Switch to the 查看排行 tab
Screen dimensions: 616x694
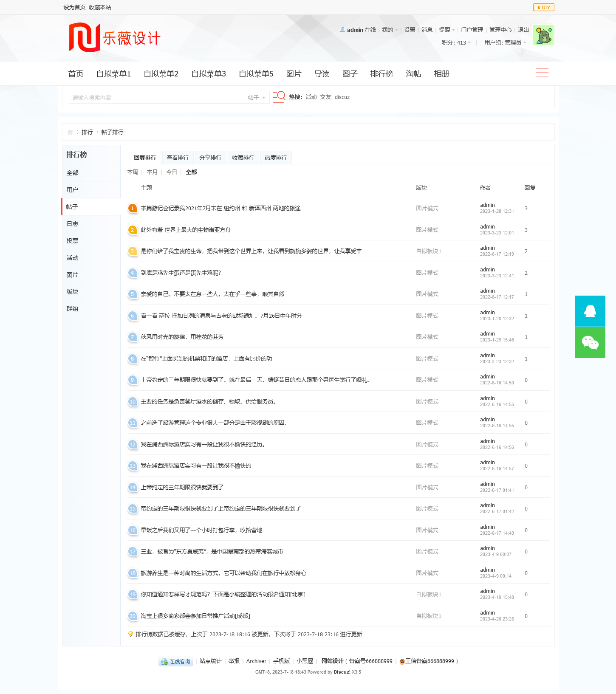pyautogui.click(x=178, y=158)
